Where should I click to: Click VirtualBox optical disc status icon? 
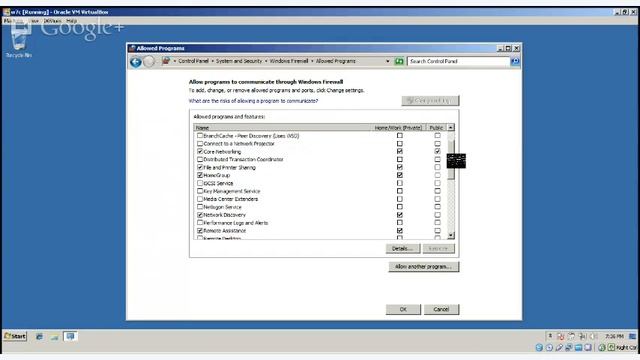point(549,347)
